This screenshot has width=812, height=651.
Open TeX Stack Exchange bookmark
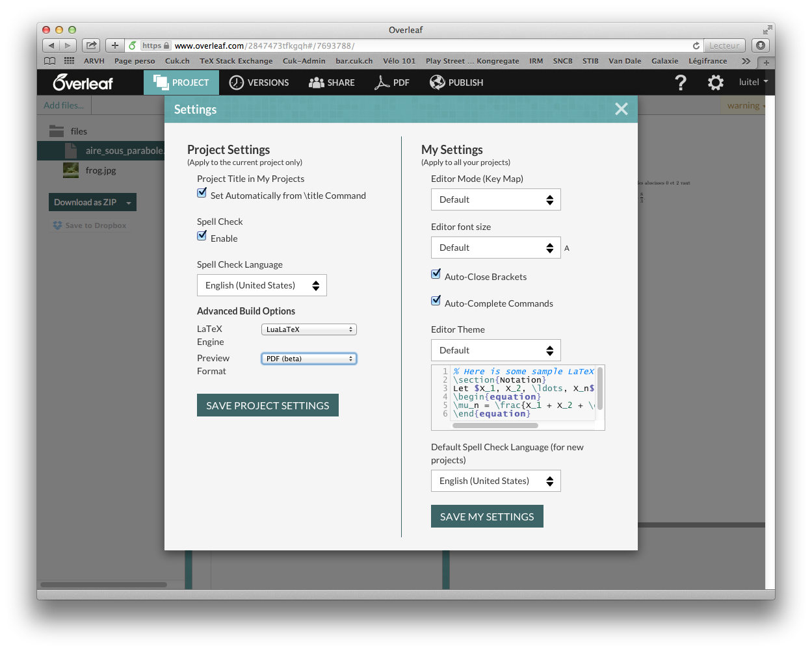[x=236, y=61]
